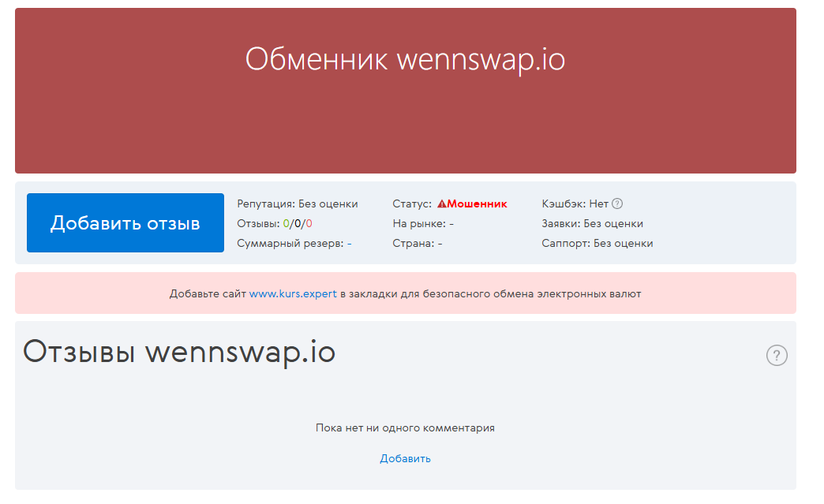Click the blue Добавить отзыв button
This screenshot has width=824, height=504.
pyautogui.click(x=125, y=222)
